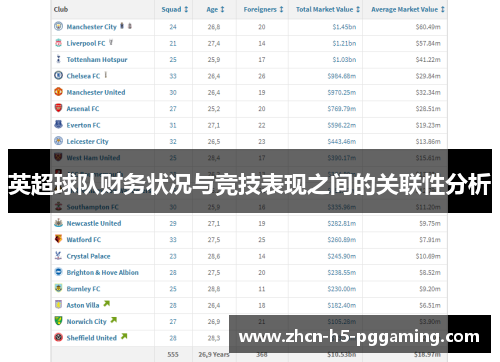
Task: Click the Crystal Palace club crest
Action: pos(58,256)
